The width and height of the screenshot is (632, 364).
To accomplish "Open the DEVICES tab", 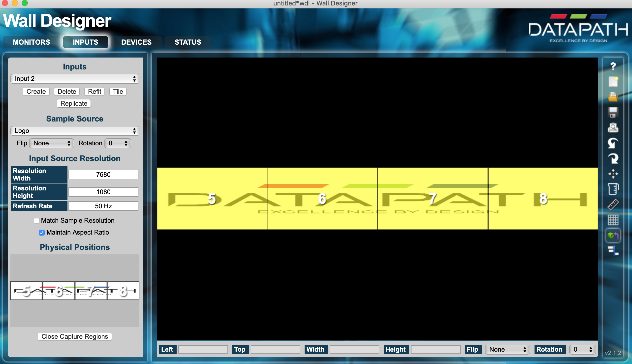I will pos(136,42).
